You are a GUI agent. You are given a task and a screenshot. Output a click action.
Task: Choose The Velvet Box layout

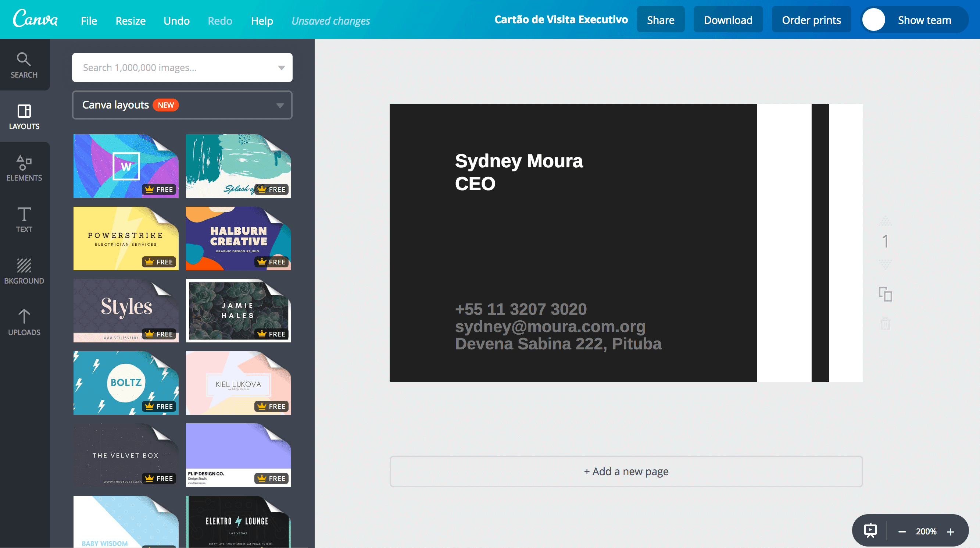[x=126, y=455]
